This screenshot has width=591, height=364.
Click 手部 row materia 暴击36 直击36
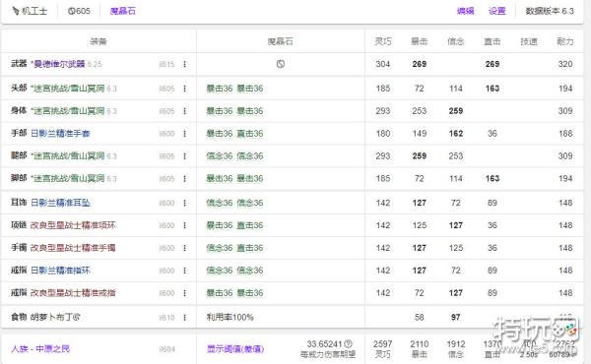[234, 134]
